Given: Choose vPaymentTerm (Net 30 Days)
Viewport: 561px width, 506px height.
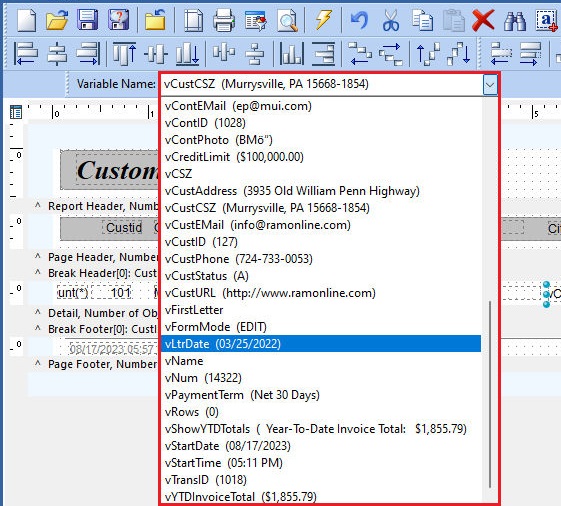Looking at the screenshot, I should point(321,395).
